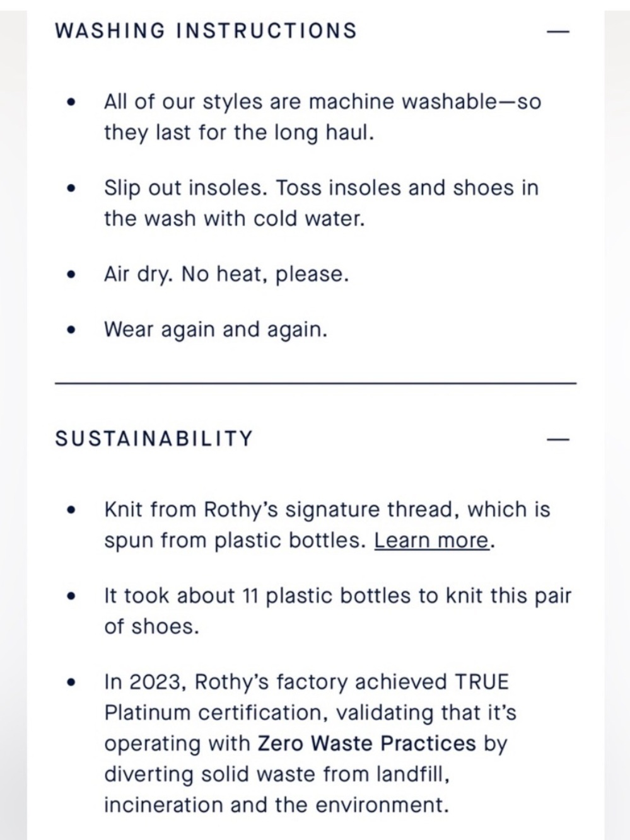
Task: Click the Wear again and again line
Action: pyautogui.click(x=216, y=330)
